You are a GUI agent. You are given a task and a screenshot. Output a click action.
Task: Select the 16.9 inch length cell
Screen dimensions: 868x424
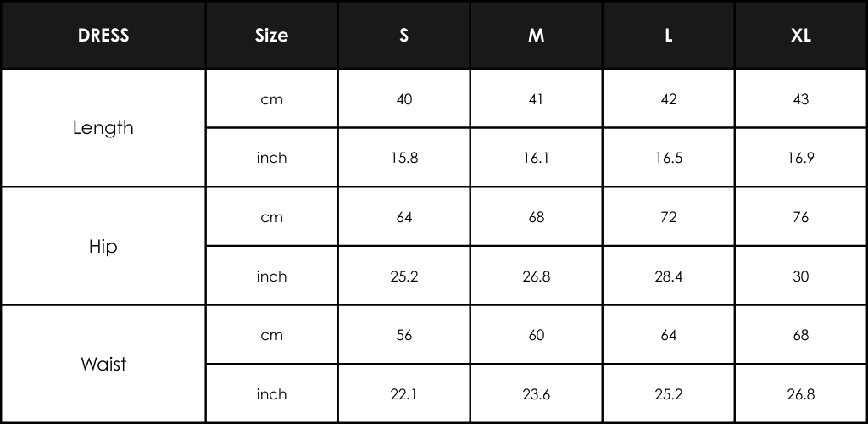pos(801,158)
